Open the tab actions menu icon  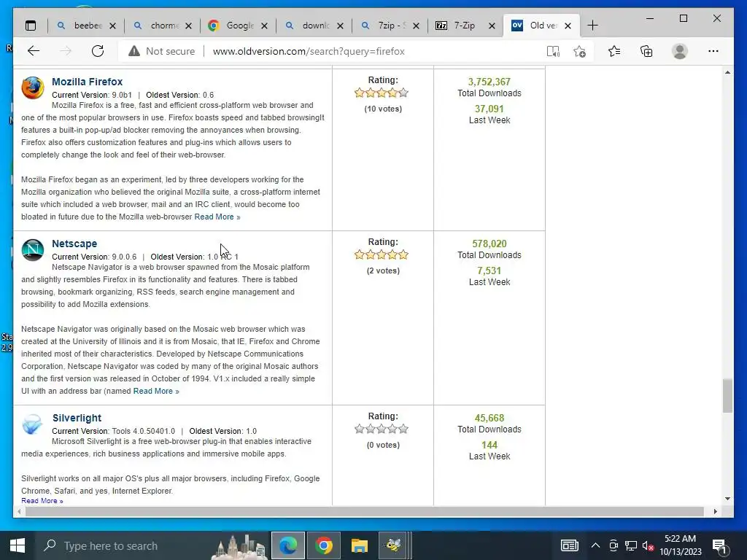coord(31,26)
